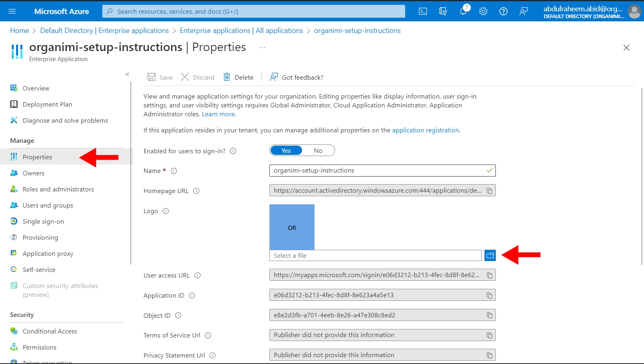
Task: Click the OR logo thumbnail
Action: 292,227
